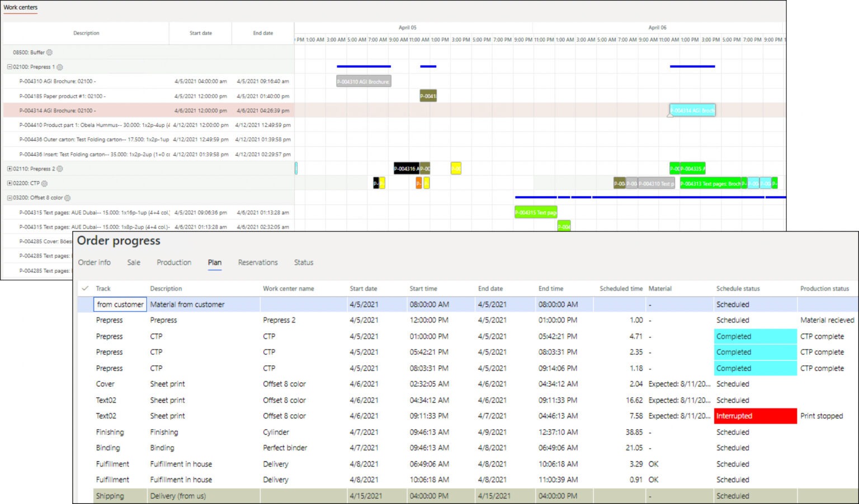Click the 'from customer' Track field

click(120, 304)
